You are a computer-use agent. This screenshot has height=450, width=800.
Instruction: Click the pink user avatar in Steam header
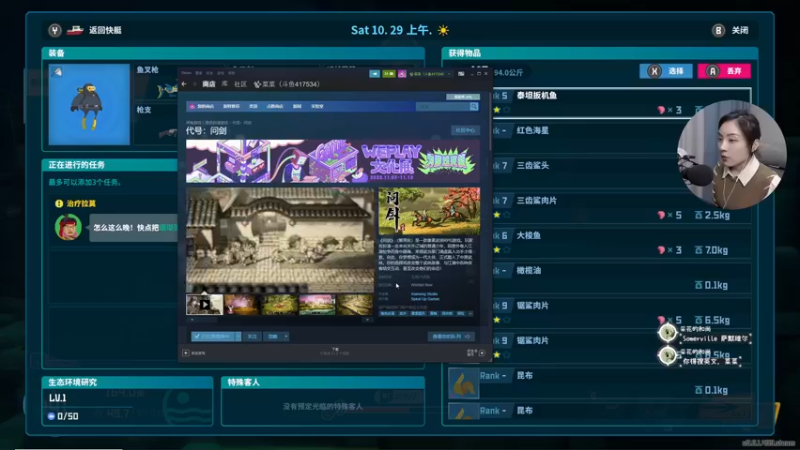pyautogui.click(x=402, y=74)
